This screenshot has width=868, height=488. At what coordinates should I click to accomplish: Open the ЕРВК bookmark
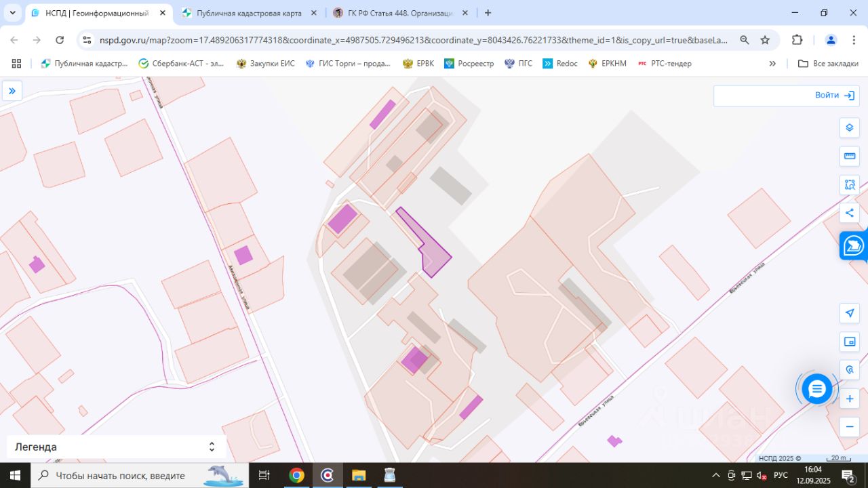[x=418, y=63]
